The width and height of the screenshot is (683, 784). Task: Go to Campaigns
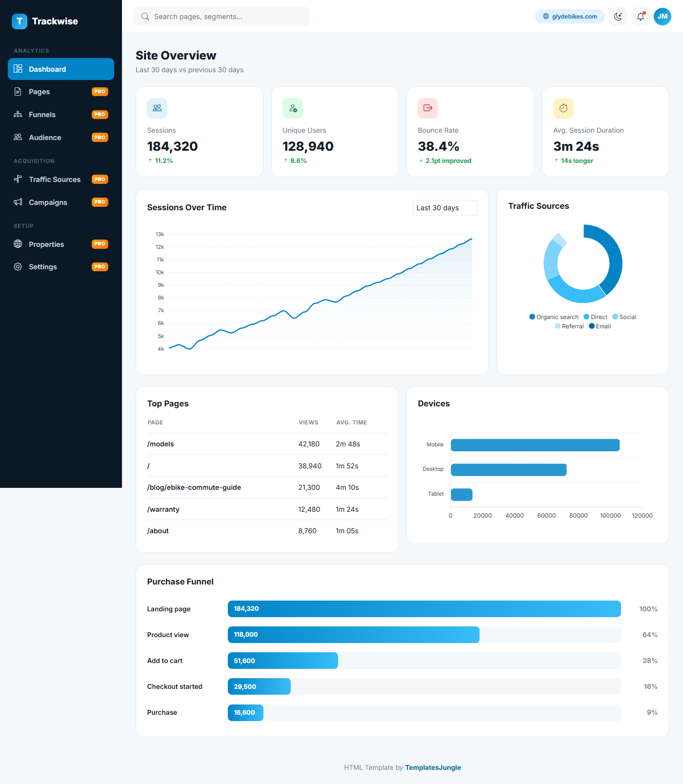click(x=61, y=202)
